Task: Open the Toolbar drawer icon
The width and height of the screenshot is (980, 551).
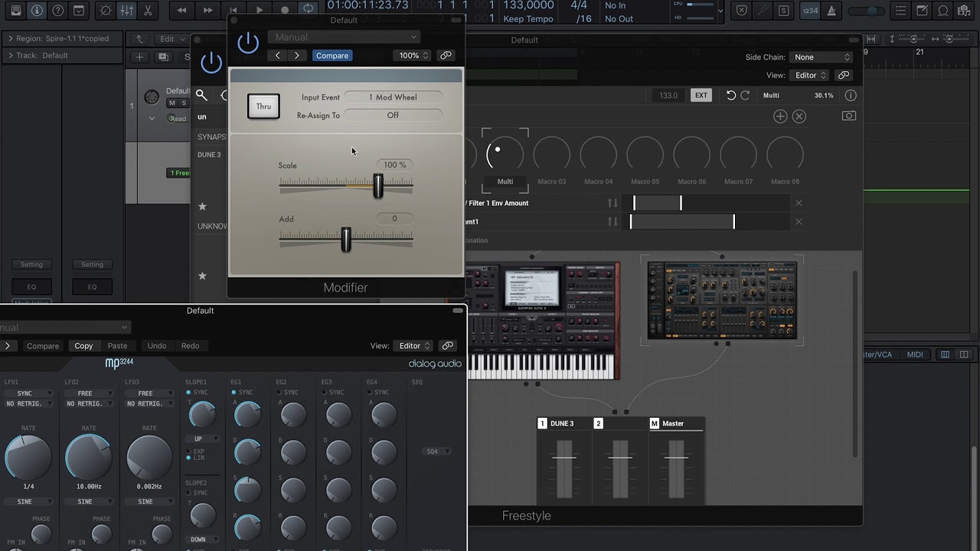Action: [x=79, y=11]
